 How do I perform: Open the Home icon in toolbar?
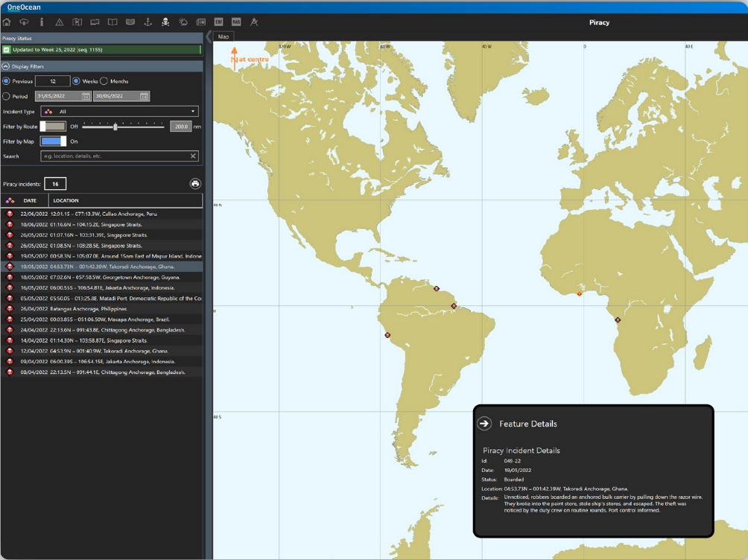click(7, 22)
